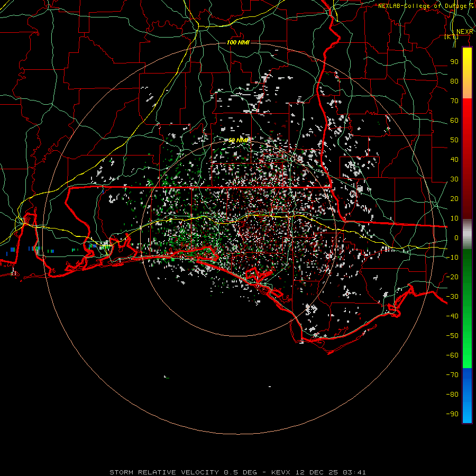Pick the light blue color bar segment

(467, 413)
